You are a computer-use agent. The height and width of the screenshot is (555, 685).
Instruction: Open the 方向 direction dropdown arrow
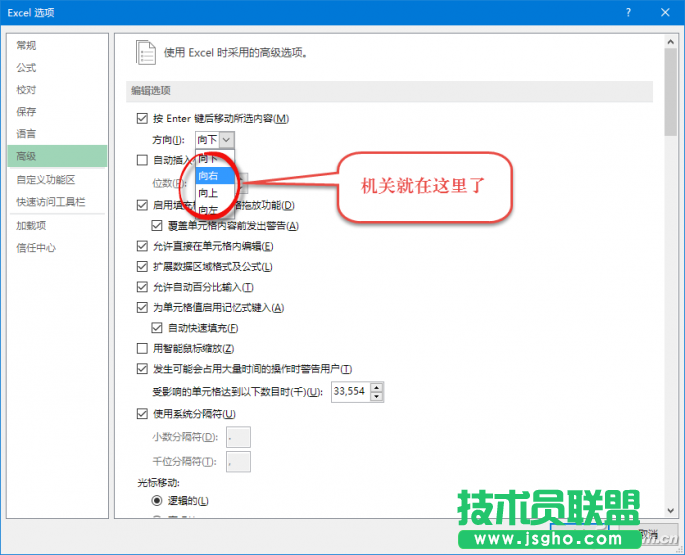227,140
